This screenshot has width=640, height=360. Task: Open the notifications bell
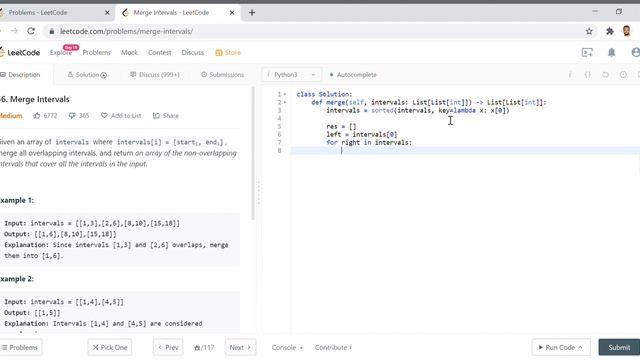click(611, 52)
